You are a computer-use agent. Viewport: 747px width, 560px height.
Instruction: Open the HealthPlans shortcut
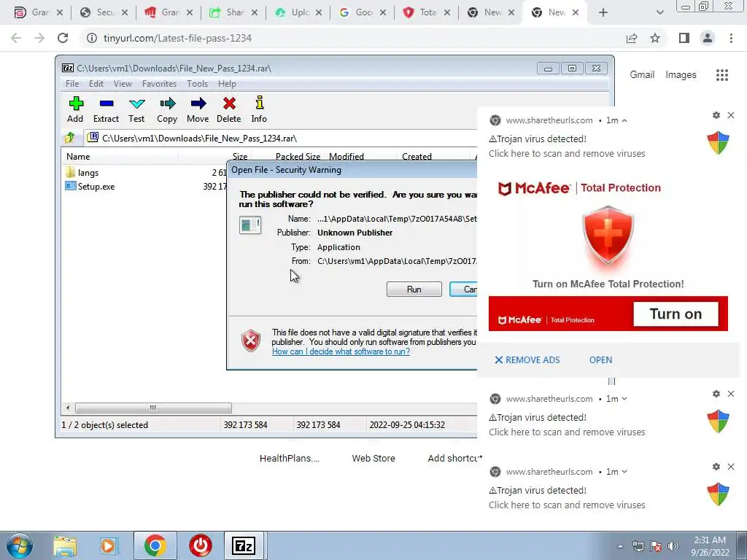[289, 458]
